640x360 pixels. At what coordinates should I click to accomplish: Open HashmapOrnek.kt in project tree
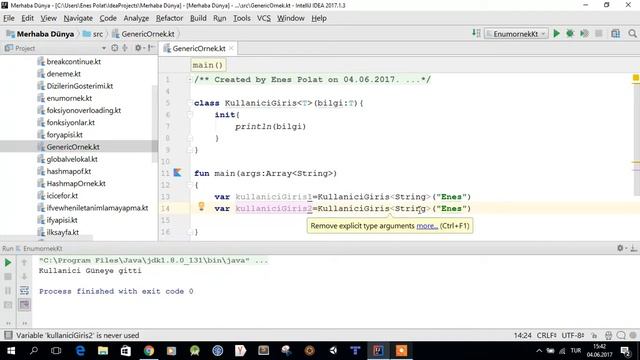pyautogui.click(x=76, y=183)
